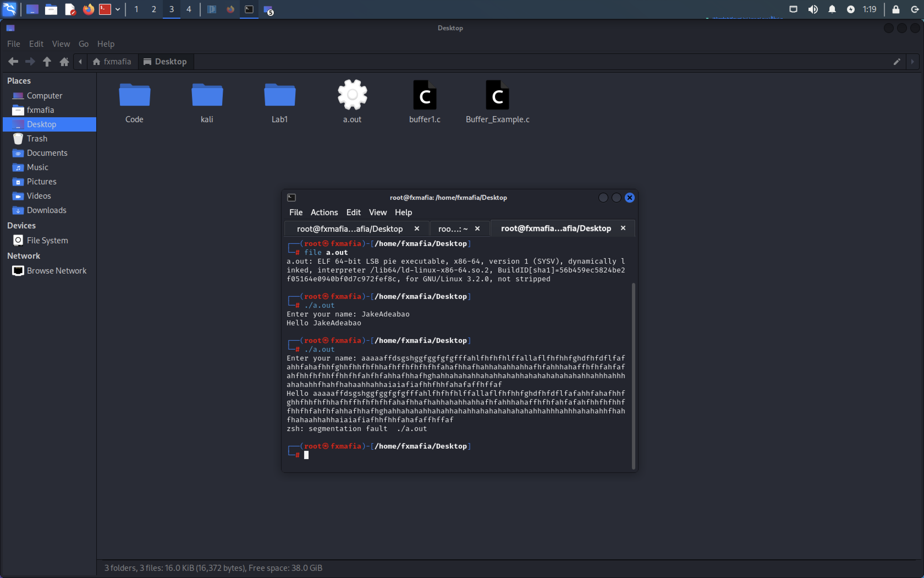Screen dimensions: 924x578
Task: Switch to workspace 1
Action: pyautogui.click(x=136, y=9)
